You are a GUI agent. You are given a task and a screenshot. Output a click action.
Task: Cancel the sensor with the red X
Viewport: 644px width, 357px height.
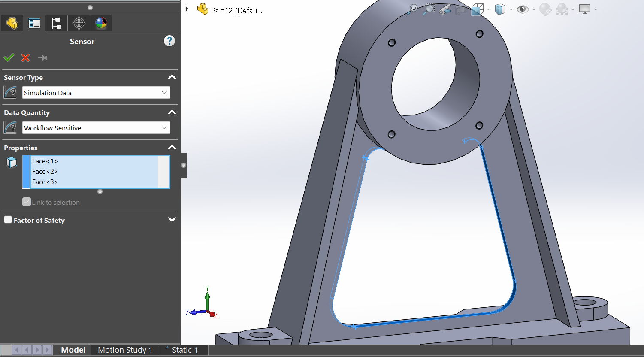coord(26,57)
